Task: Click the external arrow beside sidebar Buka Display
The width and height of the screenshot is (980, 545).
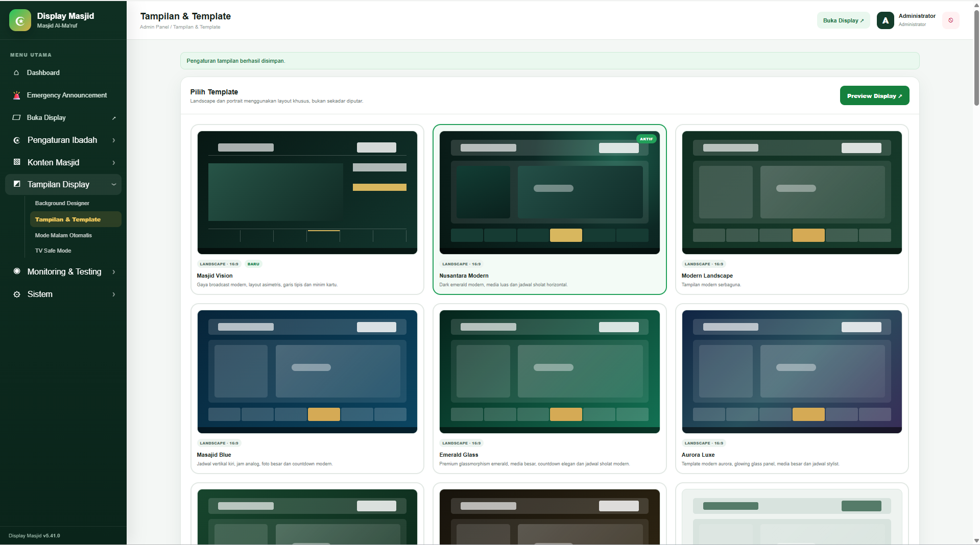Action: 114,118
